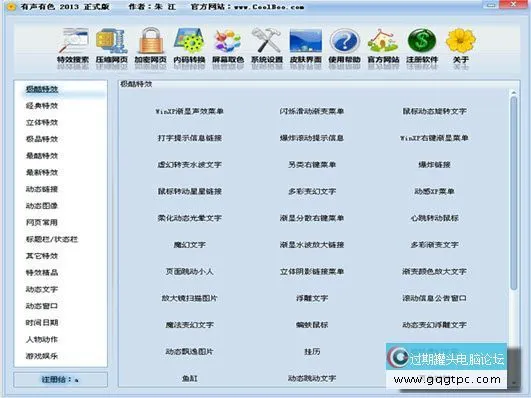The height and width of the screenshot is (398, 531).
Task: Select 虚幻转变水波文字 effect
Action: 189,165
